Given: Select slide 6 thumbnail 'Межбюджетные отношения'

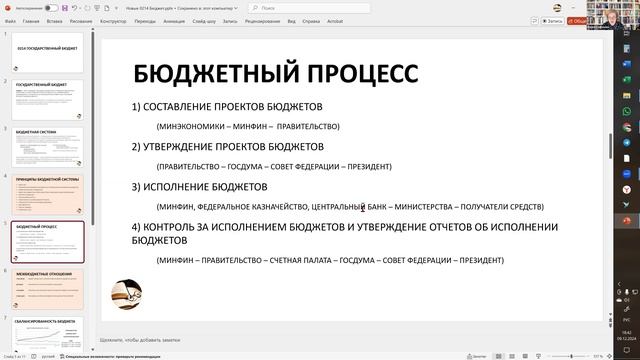Looking at the screenshot, I should (x=47, y=289).
